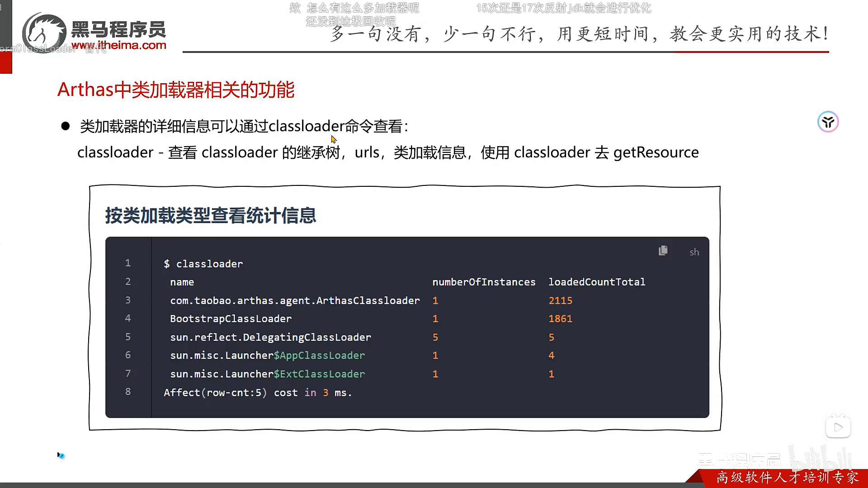Click the '黑马程序员' brand name text
This screenshot has height=488, width=868.
[119, 30]
